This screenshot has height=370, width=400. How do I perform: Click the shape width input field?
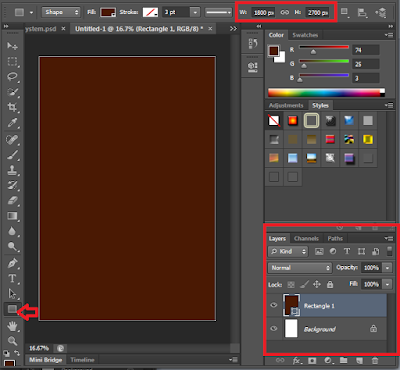click(263, 13)
